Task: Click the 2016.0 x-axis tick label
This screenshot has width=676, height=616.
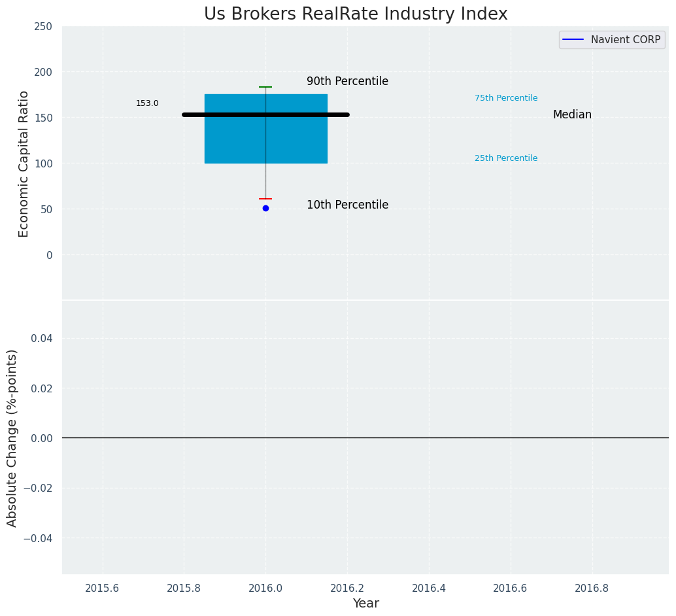Action: click(265, 588)
